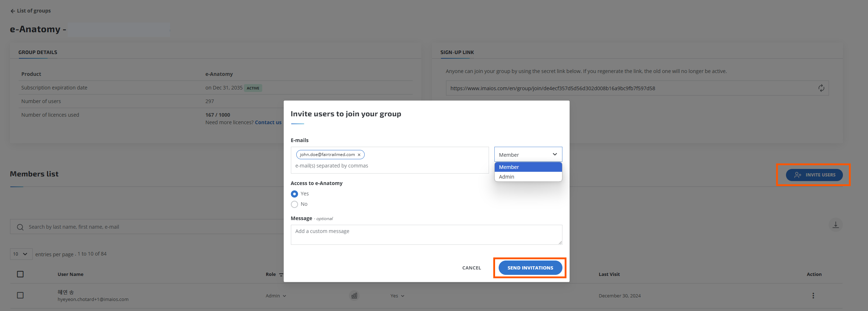Click the ACTIVE status badge
Image resolution: width=868 pixels, height=311 pixels.
(x=253, y=88)
